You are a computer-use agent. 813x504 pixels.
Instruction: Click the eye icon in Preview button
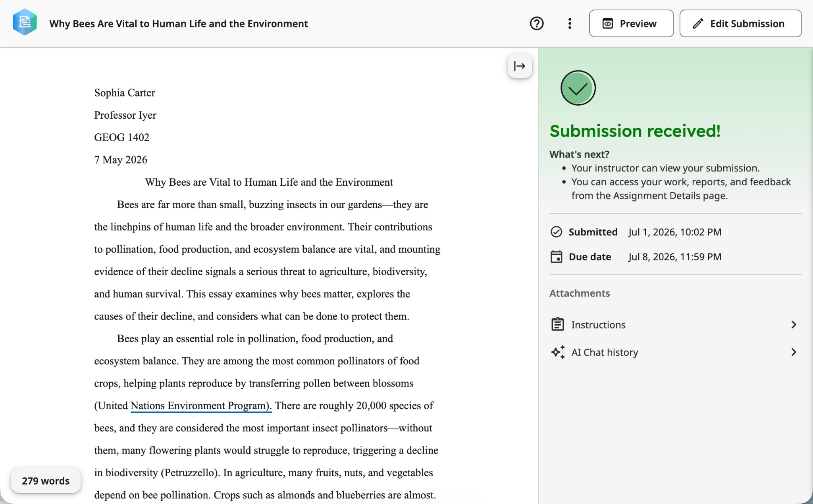[607, 24]
